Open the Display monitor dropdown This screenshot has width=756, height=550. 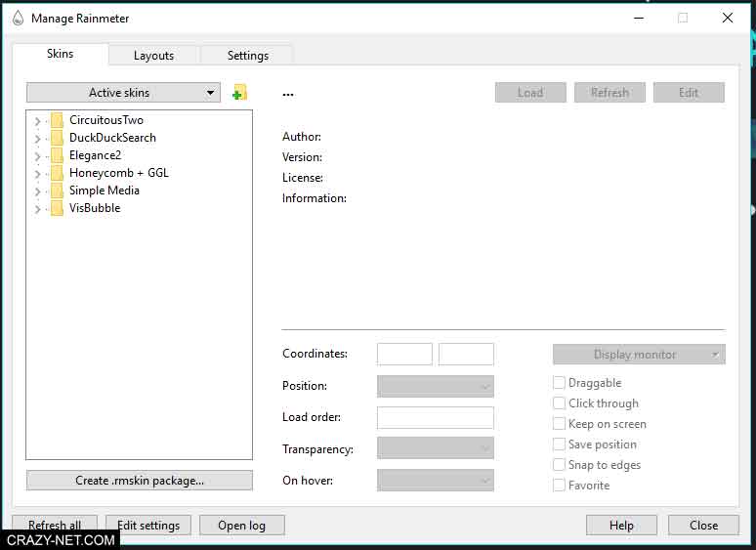(x=639, y=355)
